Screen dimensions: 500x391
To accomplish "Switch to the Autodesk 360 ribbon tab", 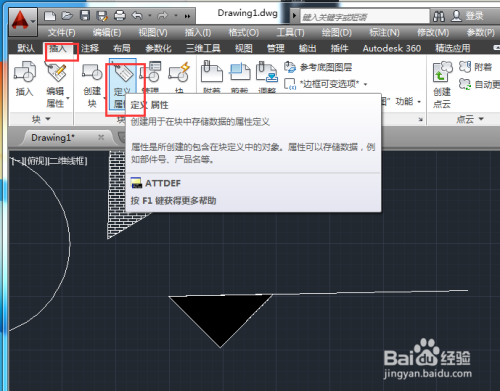I will coord(392,48).
